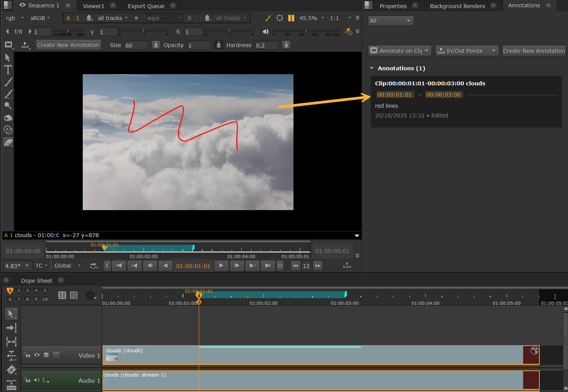Click Create New Annotation in Annotations panel

click(x=534, y=51)
